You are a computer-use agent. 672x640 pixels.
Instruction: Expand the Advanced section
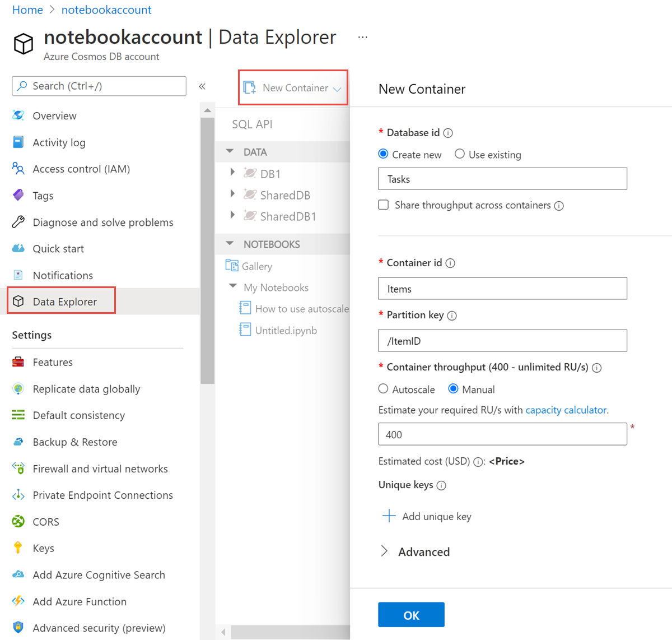click(x=385, y=551)
